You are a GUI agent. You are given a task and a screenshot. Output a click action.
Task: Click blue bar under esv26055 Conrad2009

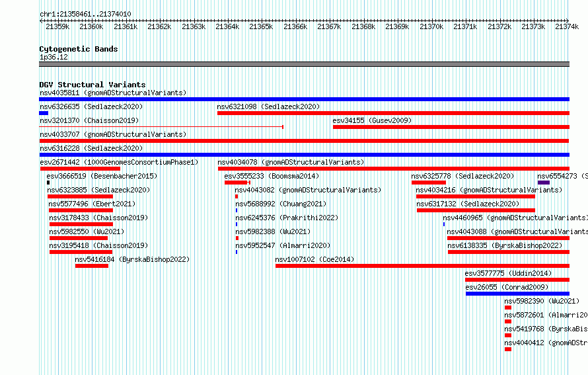pos(517,294)
